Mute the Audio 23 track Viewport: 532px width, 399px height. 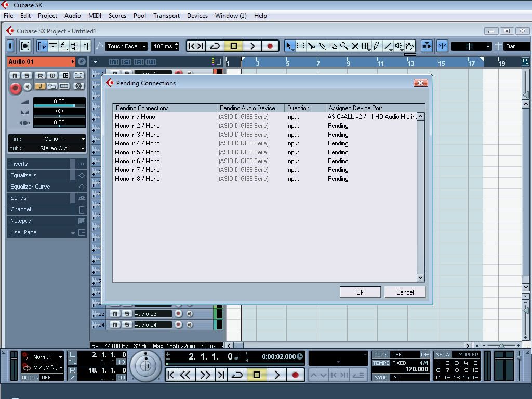coord(115,314)
